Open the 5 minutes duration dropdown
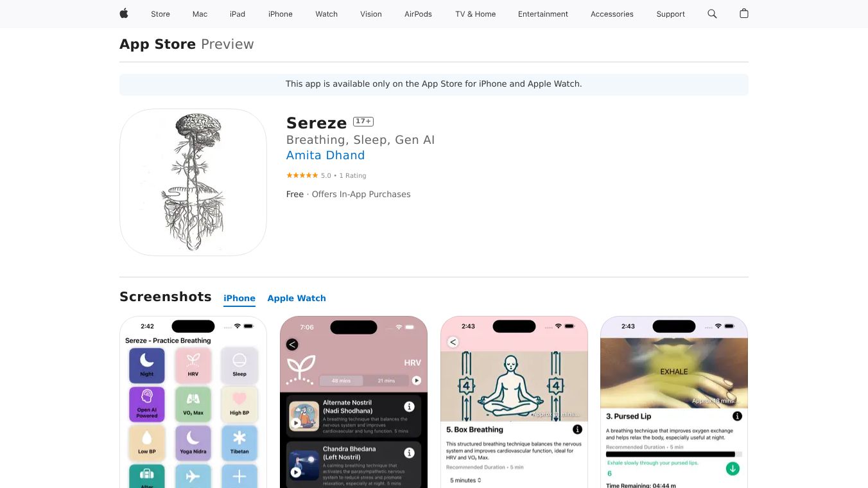868x488 pixels. 465,480
